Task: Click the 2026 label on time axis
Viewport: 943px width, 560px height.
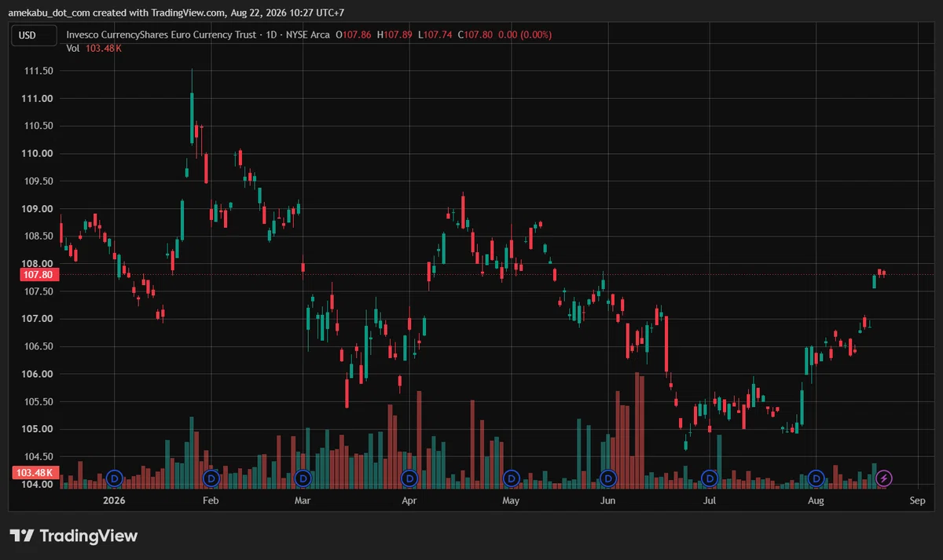Action: point(115,500)
